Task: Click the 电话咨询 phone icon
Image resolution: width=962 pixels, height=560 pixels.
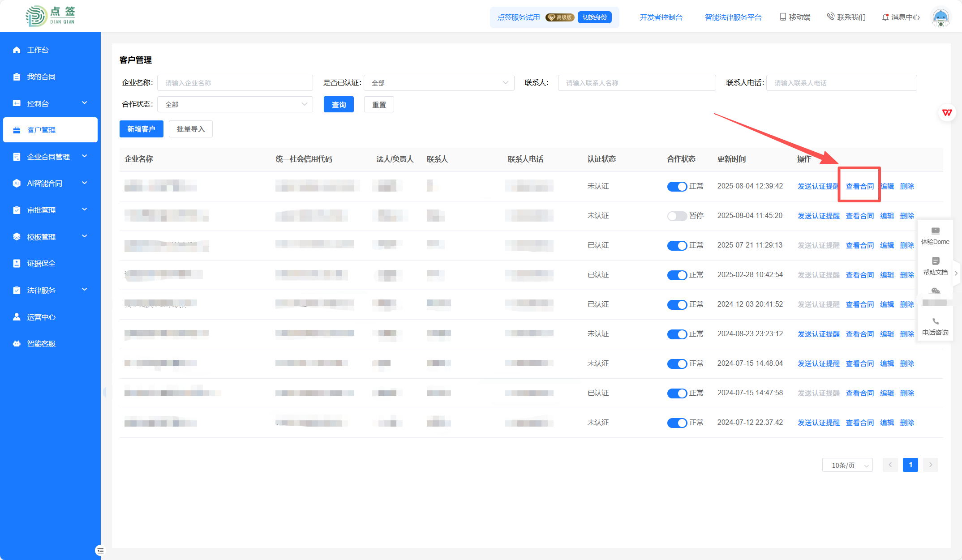Action: click(x=935, y=322)
